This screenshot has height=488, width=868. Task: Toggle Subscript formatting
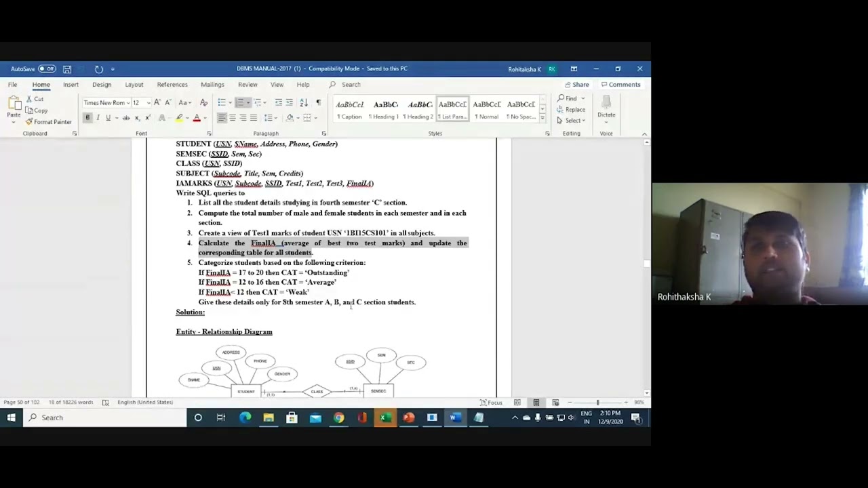137,118
